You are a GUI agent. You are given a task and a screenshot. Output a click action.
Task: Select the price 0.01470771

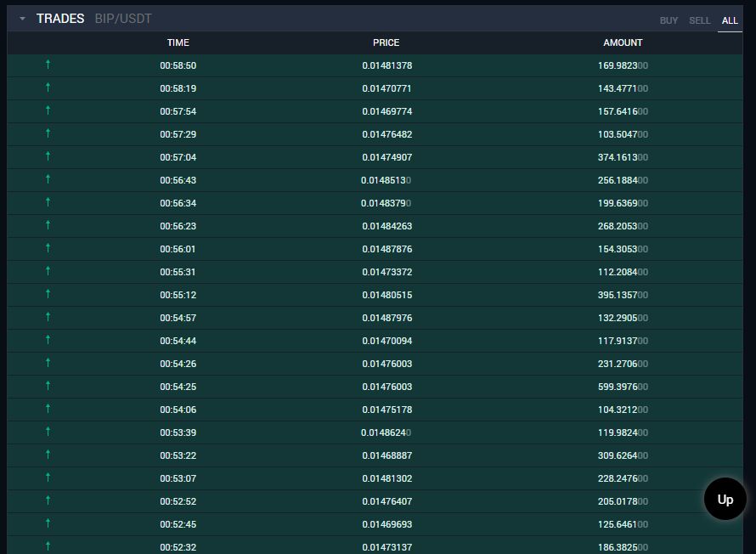point(387,88)
